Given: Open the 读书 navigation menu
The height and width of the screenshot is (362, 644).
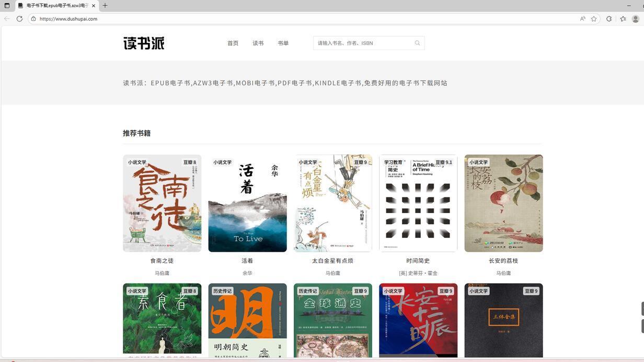Looking at the screenshot, I should click(x=258, y=43).
